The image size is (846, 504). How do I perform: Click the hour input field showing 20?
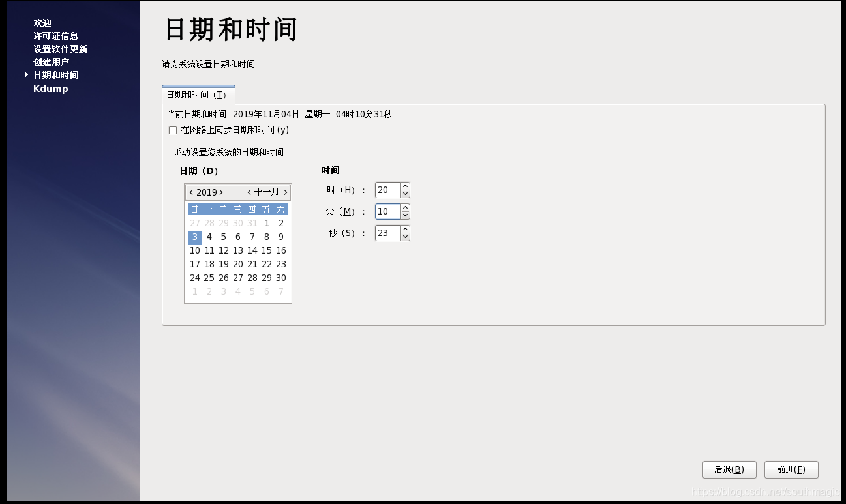pos(388,190)
